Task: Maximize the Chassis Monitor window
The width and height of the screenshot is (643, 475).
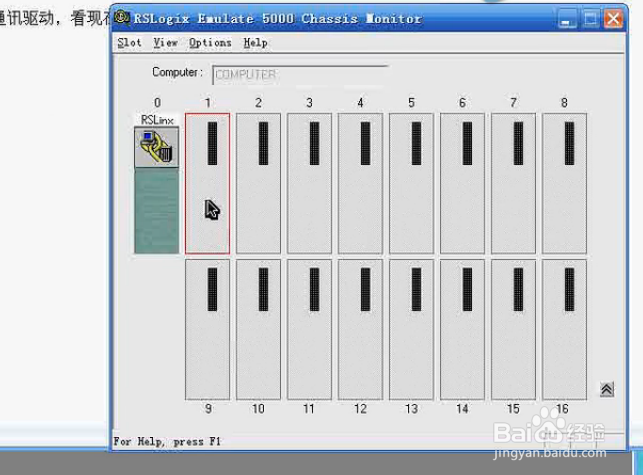Action: point(591,19)
